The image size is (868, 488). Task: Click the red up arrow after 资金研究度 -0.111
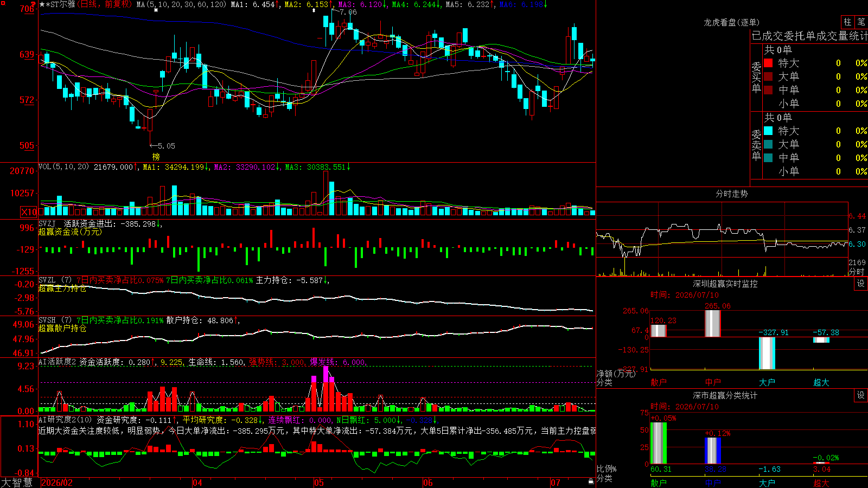175,420
